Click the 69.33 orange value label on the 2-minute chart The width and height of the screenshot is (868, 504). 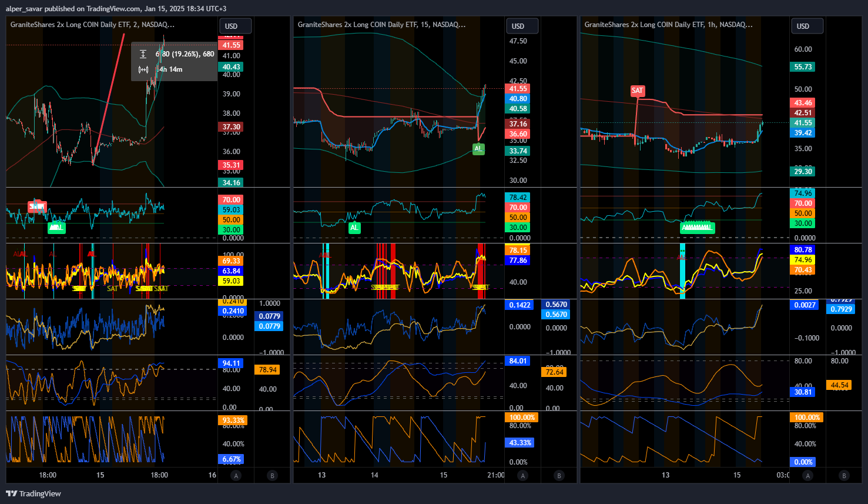click(231, 261)
